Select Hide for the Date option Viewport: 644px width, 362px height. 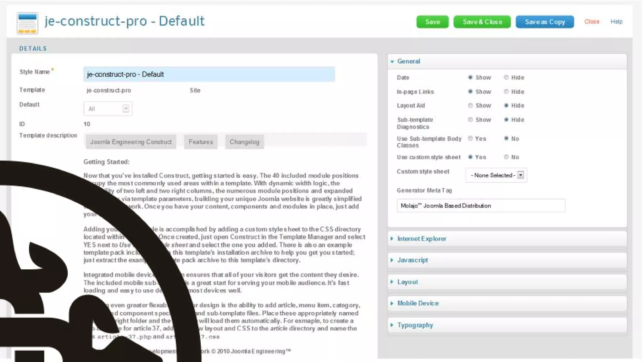(x=506, y=77)
